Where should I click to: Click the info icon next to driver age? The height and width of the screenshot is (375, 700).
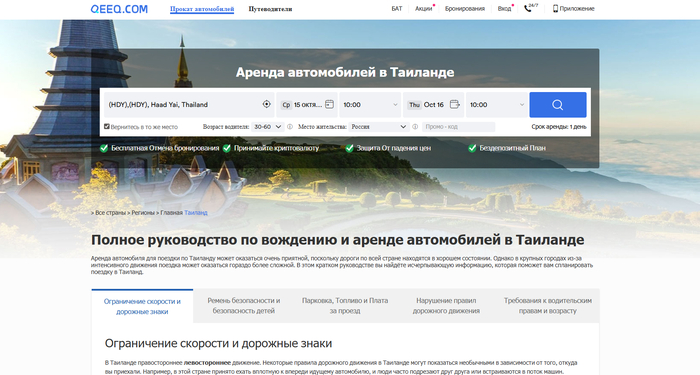[290, 127]
